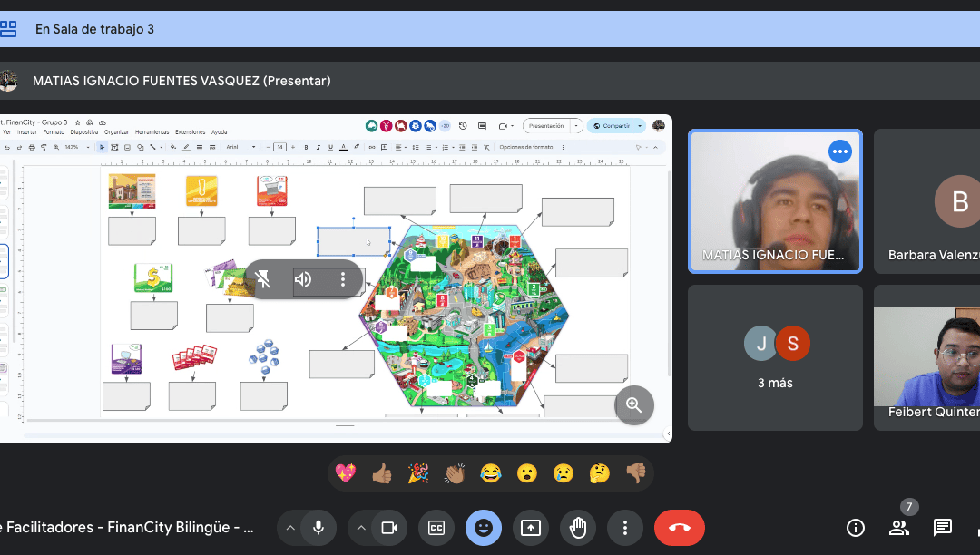Send the clapping hands reaction
The image size is (980, 555).
click(x=455, y=474)
